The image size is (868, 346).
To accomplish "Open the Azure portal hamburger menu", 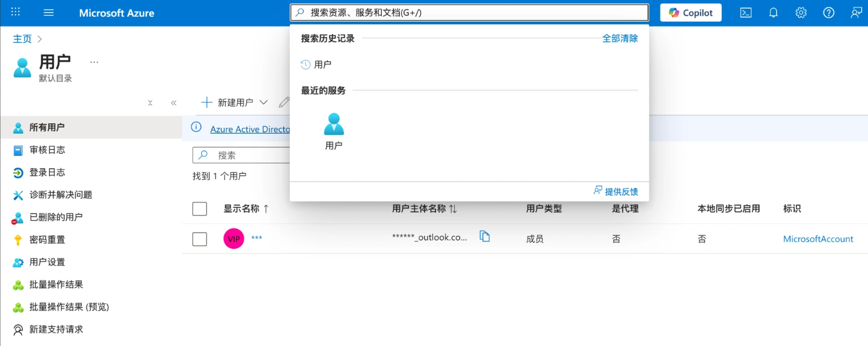I will (x=49, y=13).
